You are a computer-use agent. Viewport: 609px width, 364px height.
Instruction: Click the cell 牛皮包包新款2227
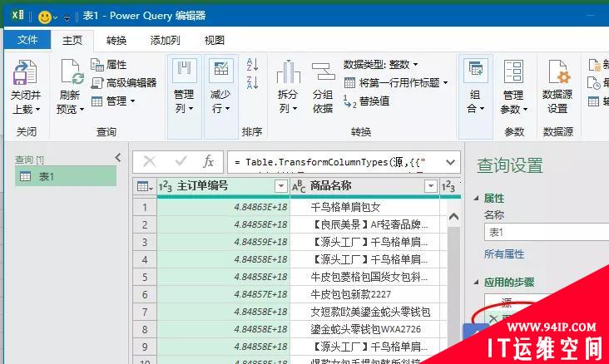350,294
